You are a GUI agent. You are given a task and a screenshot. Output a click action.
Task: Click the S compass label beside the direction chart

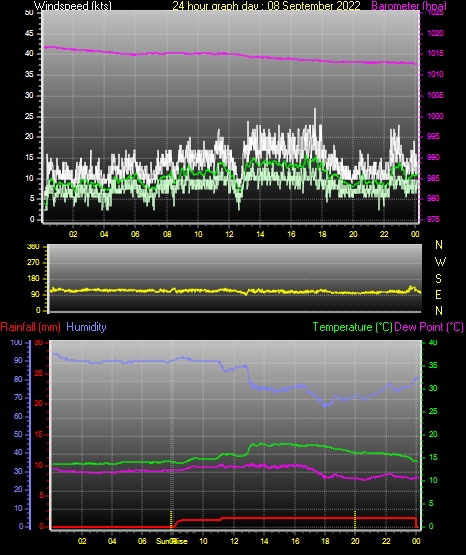point(438,279)
